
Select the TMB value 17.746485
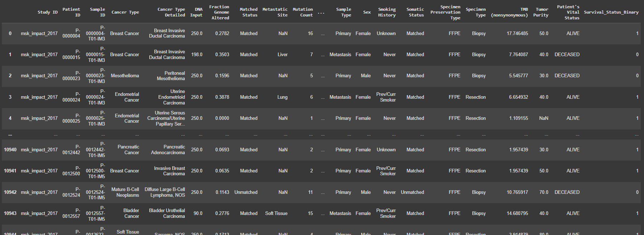(517, 34)
